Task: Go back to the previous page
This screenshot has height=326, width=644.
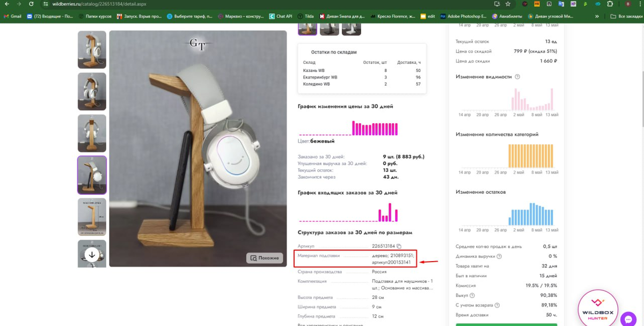Action: [x=6, y=4]
